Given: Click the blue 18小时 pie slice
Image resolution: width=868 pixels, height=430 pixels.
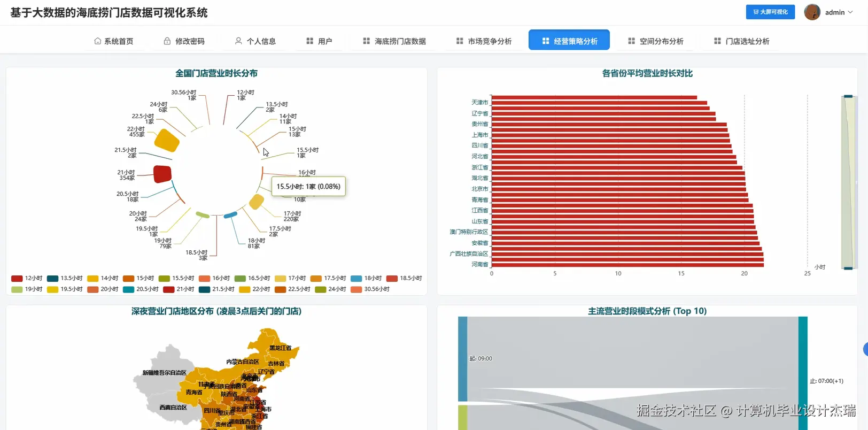Looking at the screenshot, I should (230, 215).
